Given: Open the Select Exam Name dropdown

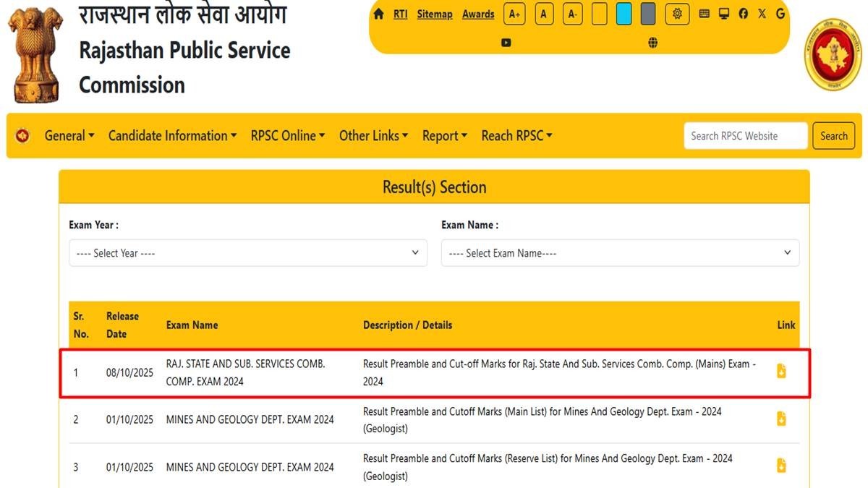Looking at the screenshot, I should click(x=620, y=253).
